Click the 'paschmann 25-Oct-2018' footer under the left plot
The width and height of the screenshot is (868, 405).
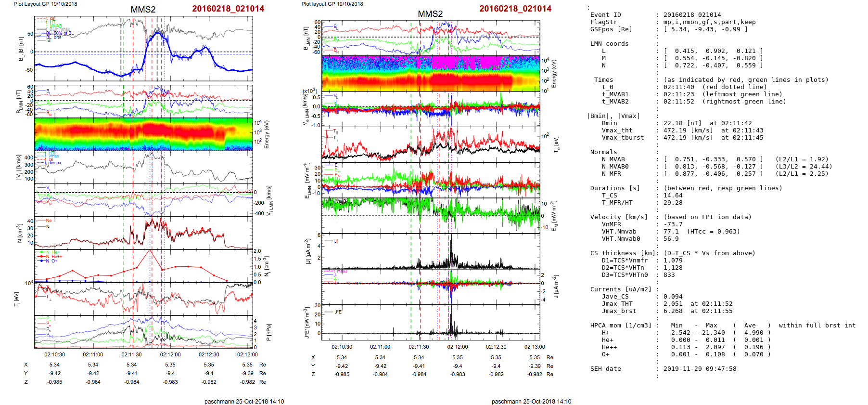tap(244, 401)
